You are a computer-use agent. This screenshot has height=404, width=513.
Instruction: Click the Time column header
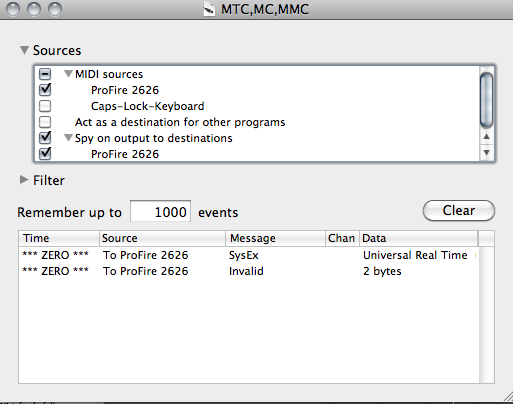(59, 238)
